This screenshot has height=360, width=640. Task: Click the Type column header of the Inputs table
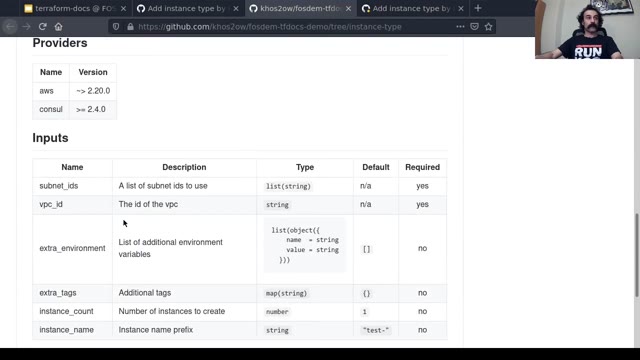[304, 167]
